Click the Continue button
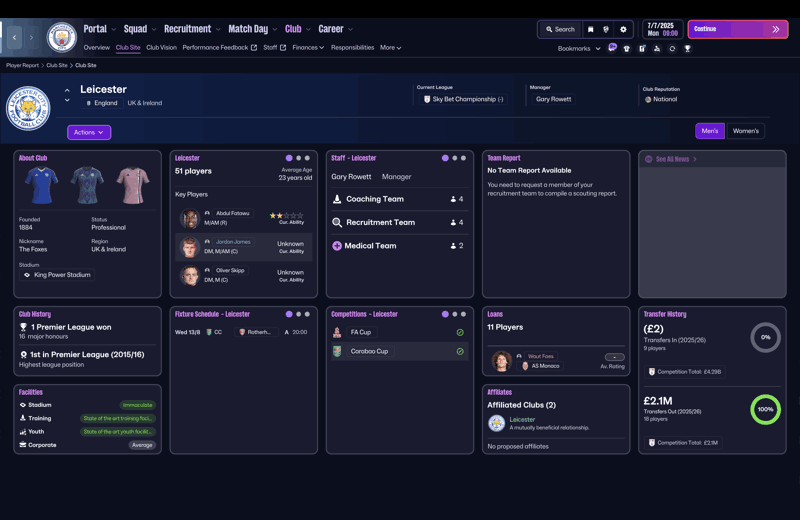Image resolution: width=800 pixels, height=520 pixels. [x=738, y=29]
